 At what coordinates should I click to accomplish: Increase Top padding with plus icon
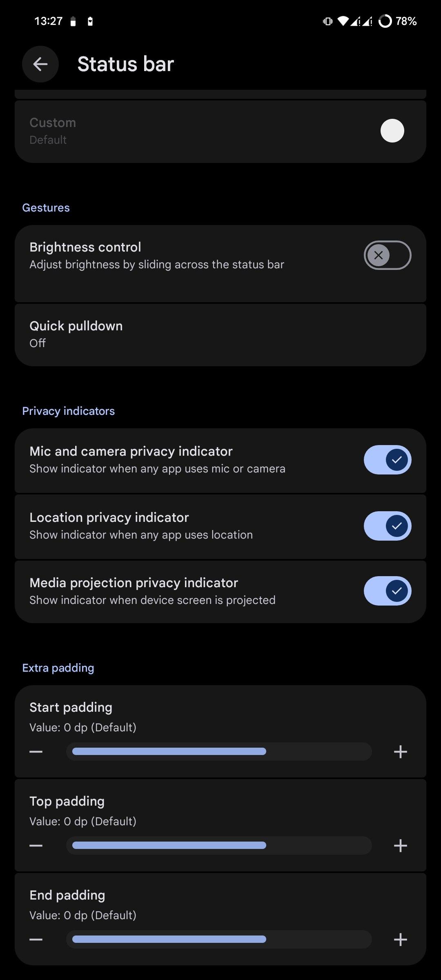tap(400, 846)
